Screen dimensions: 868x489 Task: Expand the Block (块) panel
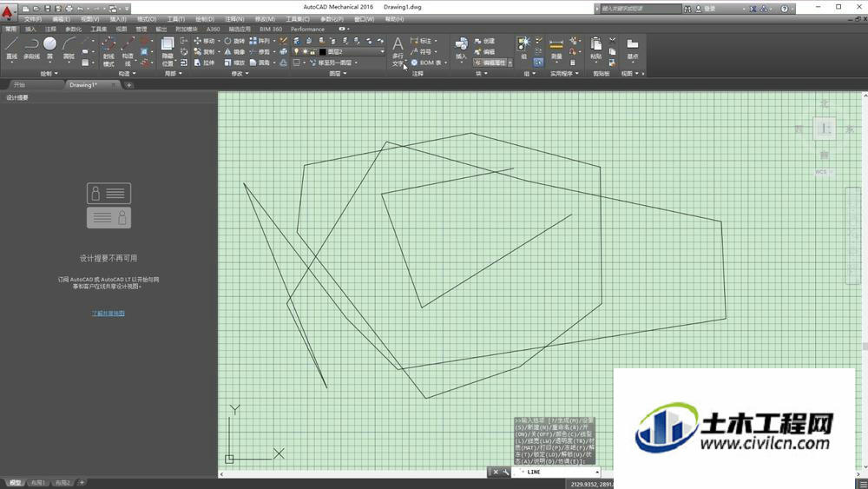tap(482, 73)
